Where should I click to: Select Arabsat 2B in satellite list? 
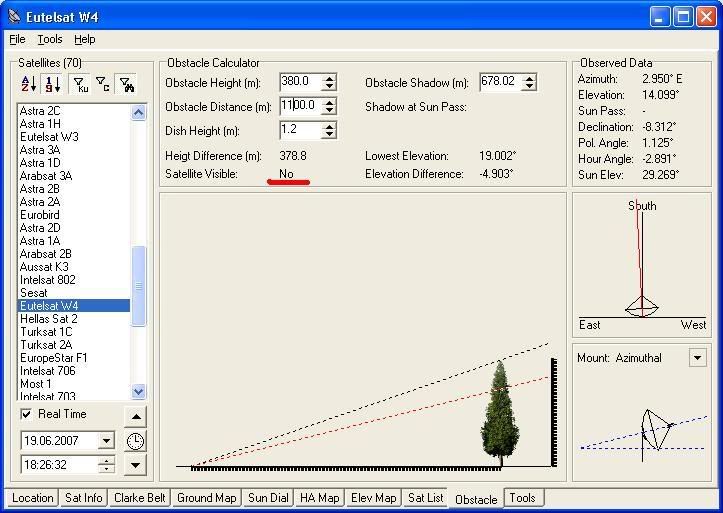tap(74, 254)
